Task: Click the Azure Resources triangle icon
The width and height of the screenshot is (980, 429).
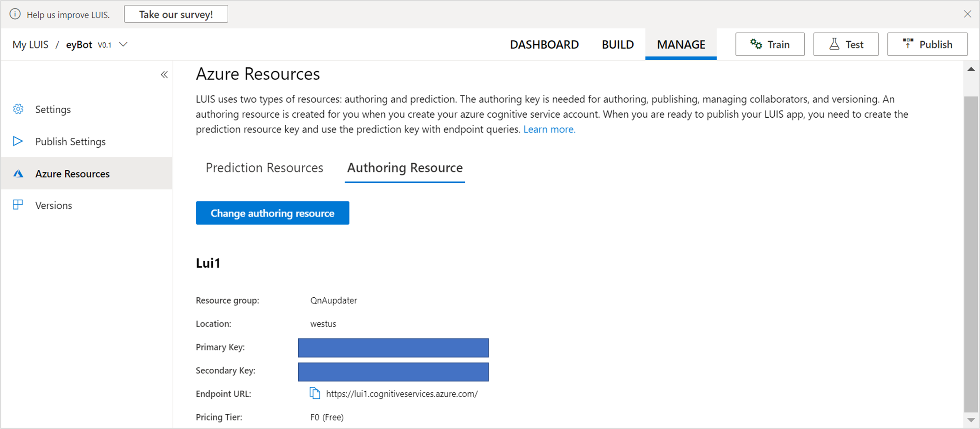Action: click(18, 173)
